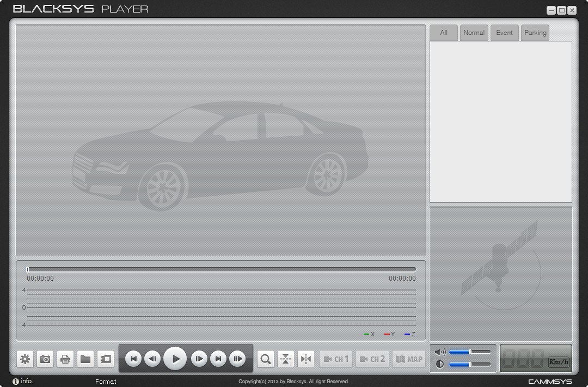588x387 pixels.
Task: Close the Blacksys Player window
Action: pyautogui.click(x=572, y=10)
